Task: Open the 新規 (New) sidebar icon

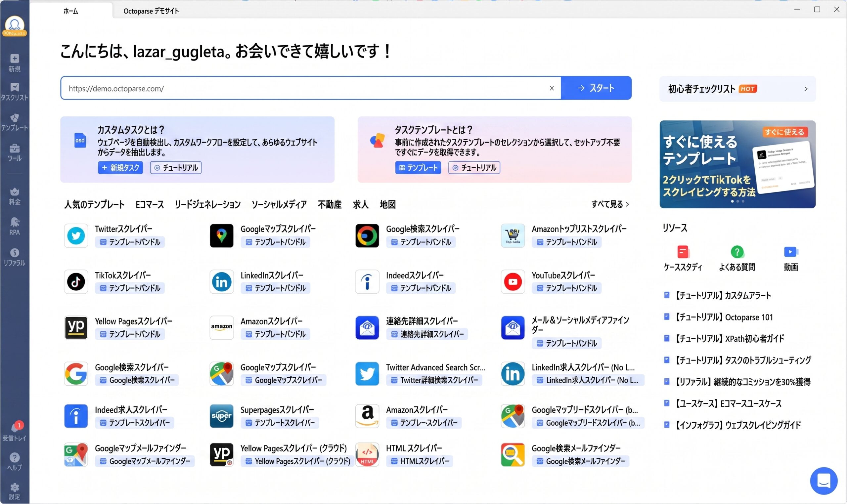Action: pyautogui.click(x=14, y=63)
